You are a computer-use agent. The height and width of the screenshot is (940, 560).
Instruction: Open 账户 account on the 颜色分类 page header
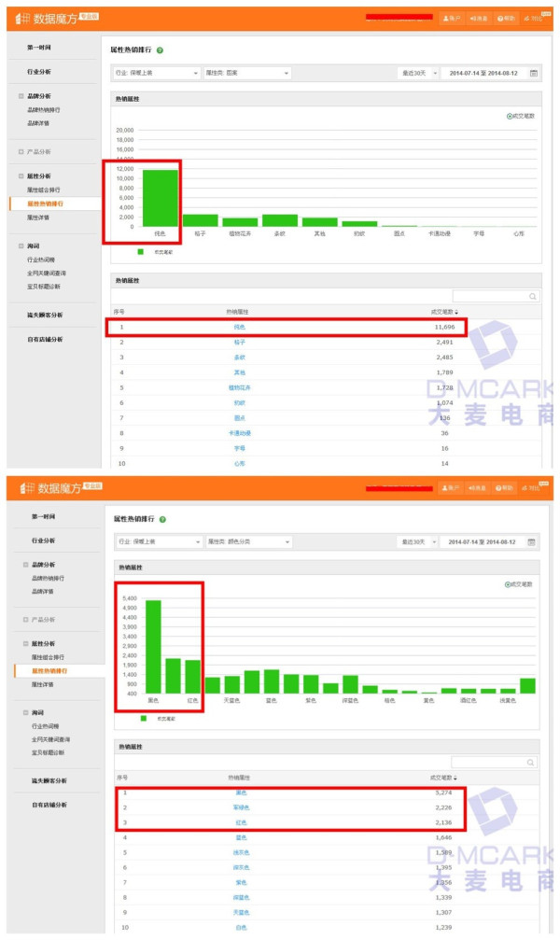click(x=452, y=488)
